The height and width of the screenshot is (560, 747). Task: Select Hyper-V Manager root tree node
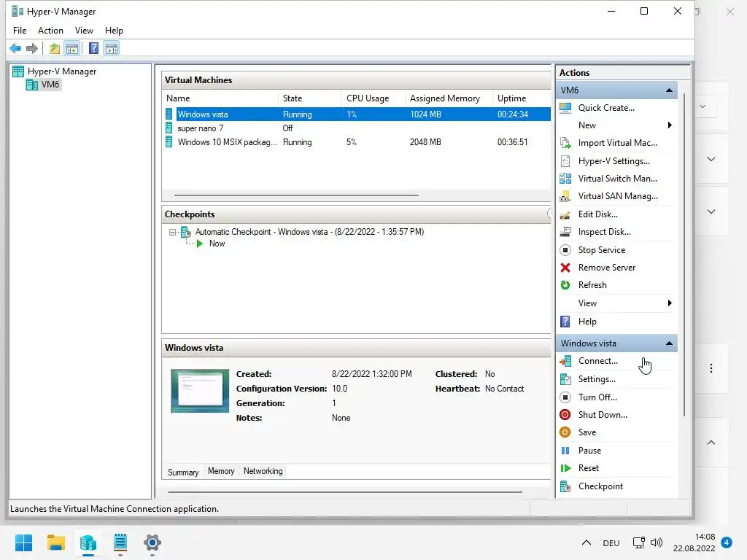(54, 71)
